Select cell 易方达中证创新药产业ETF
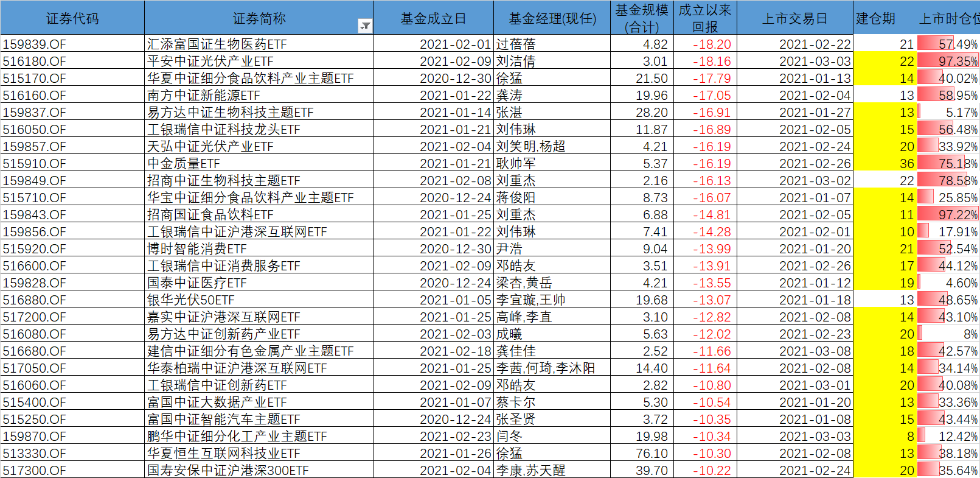Image resolution: width=980 pixels, height=478 pixels. click(259, 334)
